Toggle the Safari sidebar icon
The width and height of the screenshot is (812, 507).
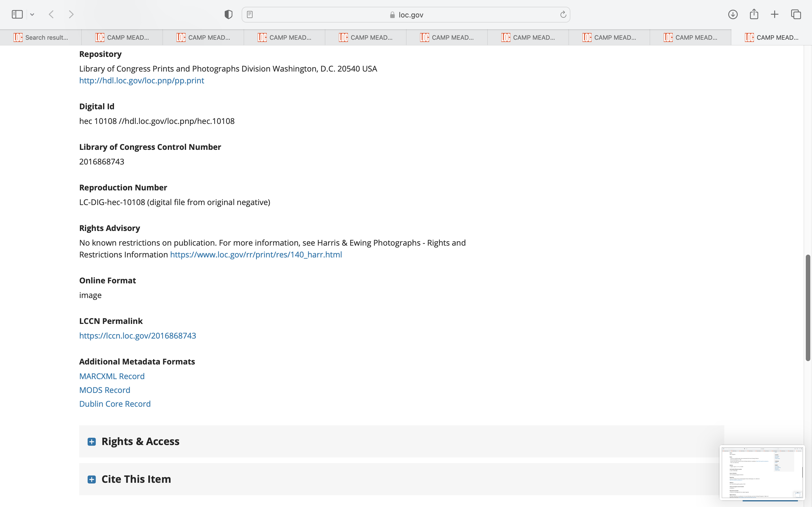tap(17, 14)
